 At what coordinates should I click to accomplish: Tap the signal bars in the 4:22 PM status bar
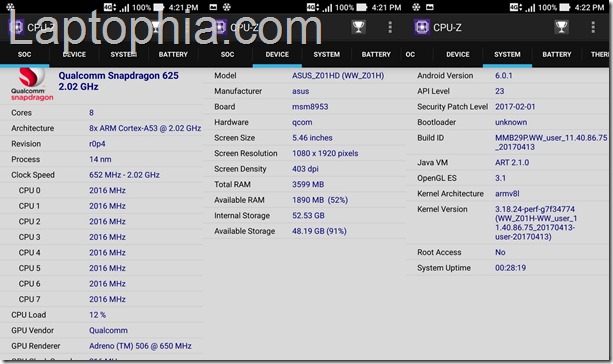click(530, 7)
